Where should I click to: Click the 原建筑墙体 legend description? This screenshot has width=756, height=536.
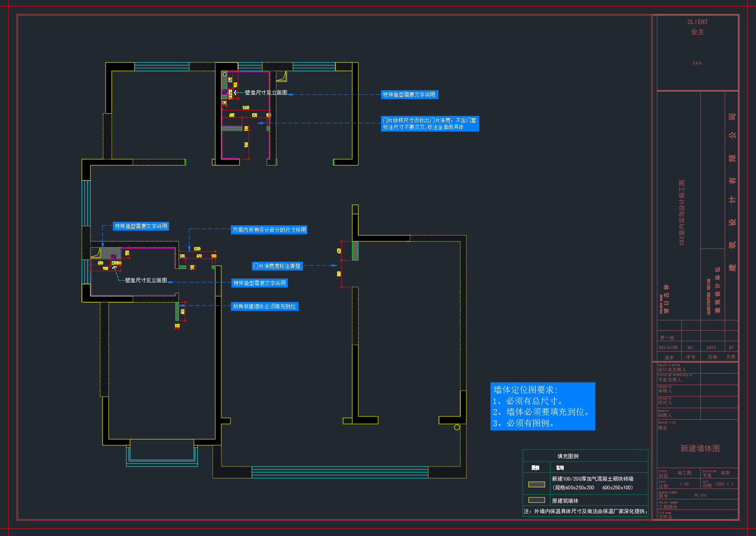pos(565,501)
